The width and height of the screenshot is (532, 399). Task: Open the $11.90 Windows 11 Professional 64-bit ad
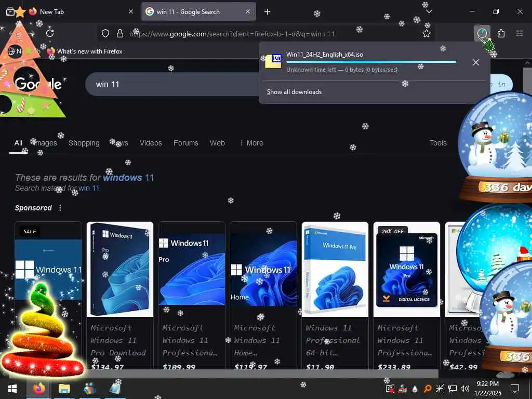pos(335,296)
